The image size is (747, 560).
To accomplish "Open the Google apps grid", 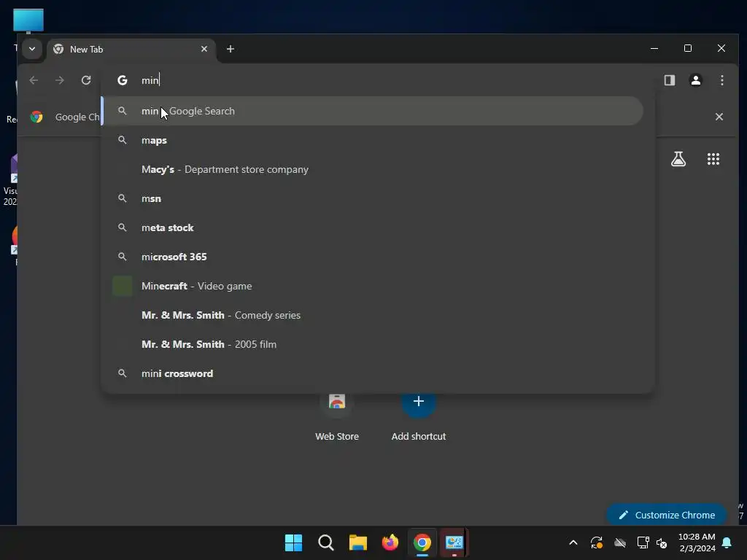I will click(x=713, y=159).
